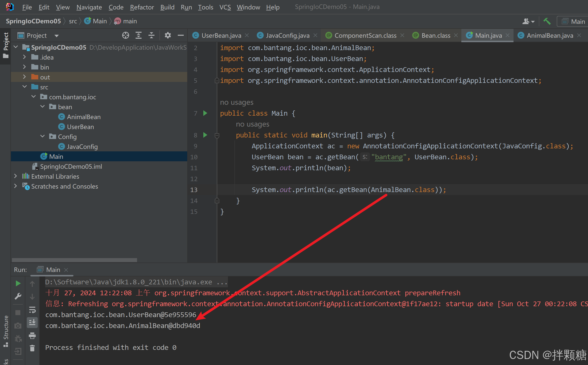588x365 pixels.
Task: Click the Select Opened File locate icon
Action: pyautogui.click(x=126, y=35)
